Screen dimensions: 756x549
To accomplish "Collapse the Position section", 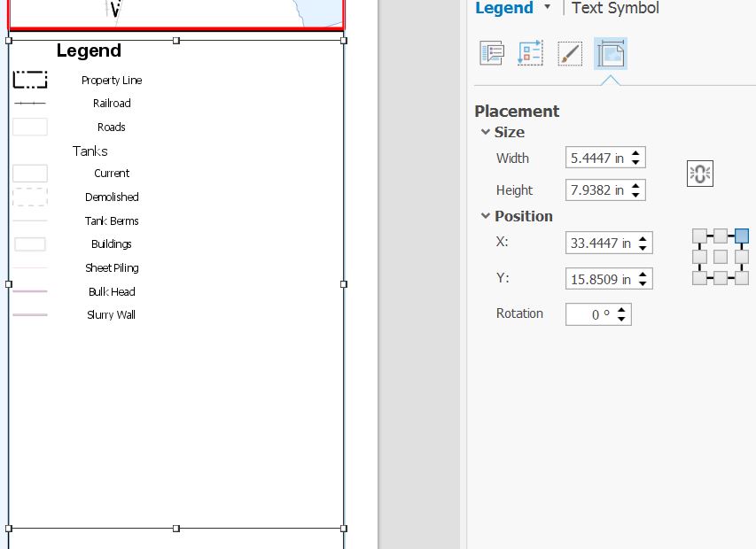I will click(x=485, y=216).
